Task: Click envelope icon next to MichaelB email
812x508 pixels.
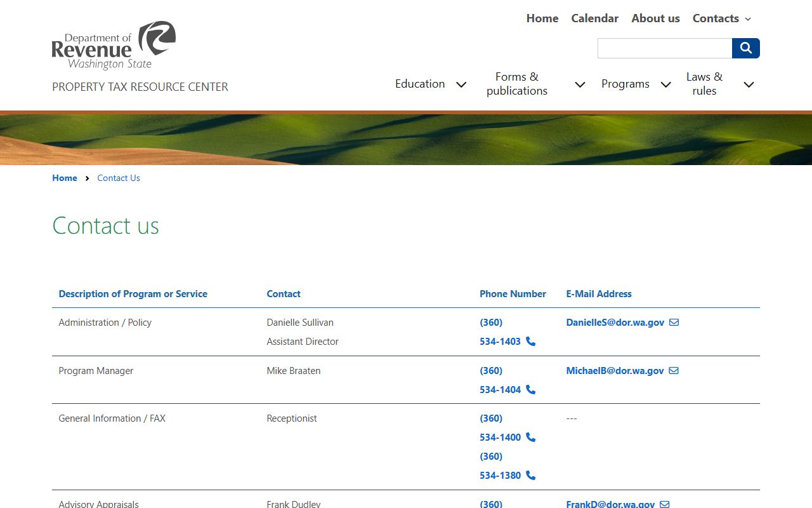Action: click(x=674, y=371)
